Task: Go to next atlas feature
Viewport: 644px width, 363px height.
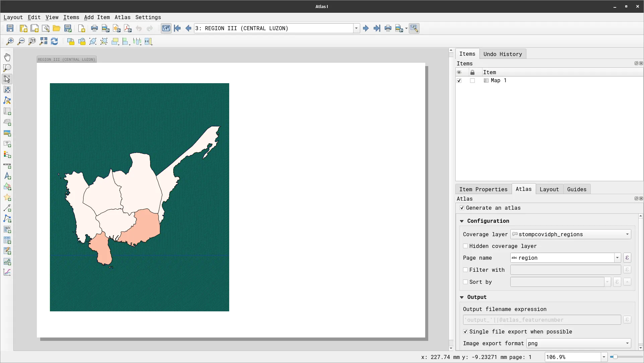Action: point(366,29)
